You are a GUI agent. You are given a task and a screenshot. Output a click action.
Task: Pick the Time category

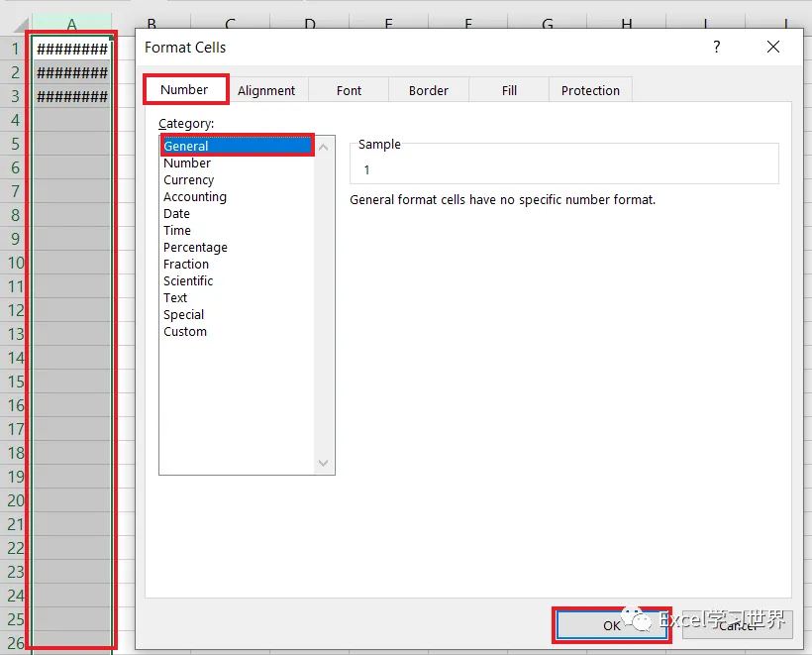coord(238,231)
